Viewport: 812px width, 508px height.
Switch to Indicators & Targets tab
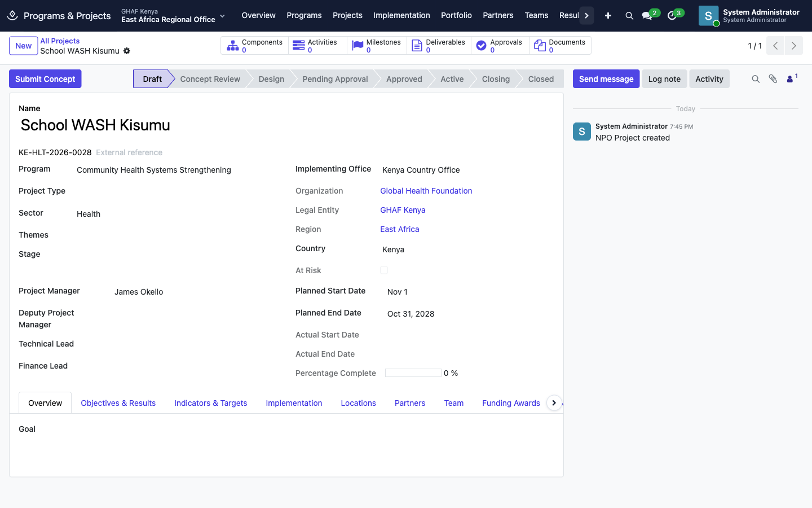pos(211,403)
